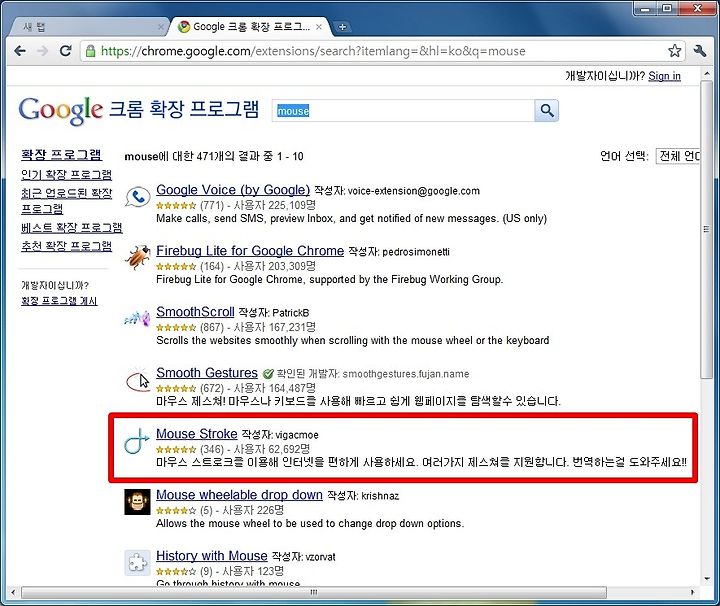Click the results count text mouse에 대한 471개의 결과
The image size is (720, 606).
tap(214, 157)
